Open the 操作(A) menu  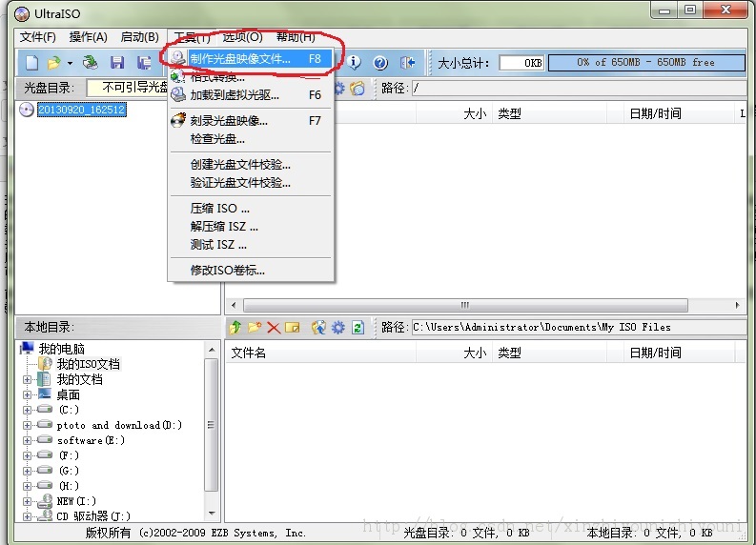click(x=89, y=36)
